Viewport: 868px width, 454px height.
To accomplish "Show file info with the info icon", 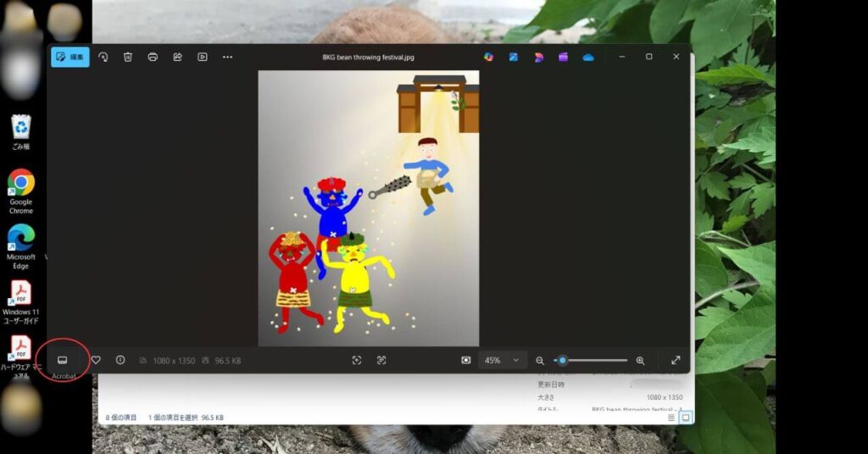I will click(120, 360).
